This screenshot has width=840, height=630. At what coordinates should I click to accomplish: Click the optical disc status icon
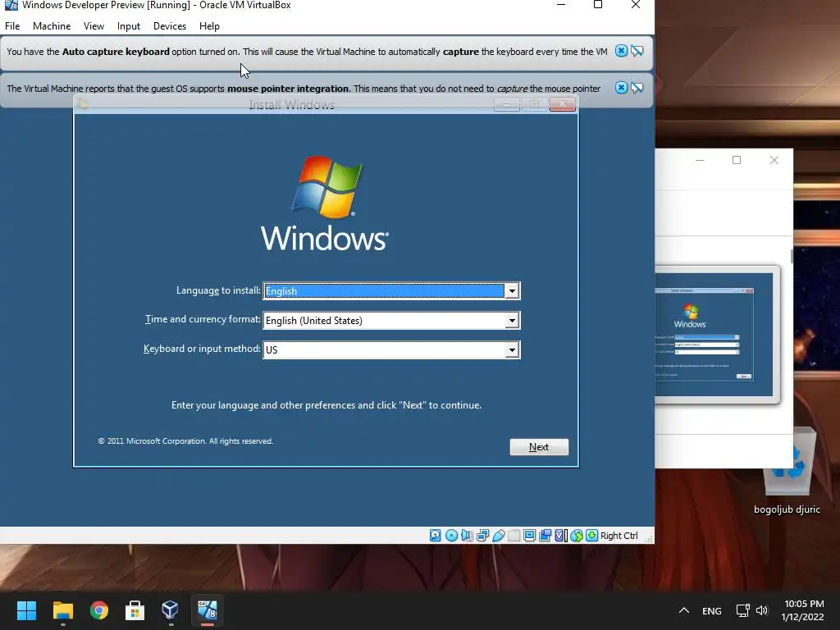[x=451, y=535]
